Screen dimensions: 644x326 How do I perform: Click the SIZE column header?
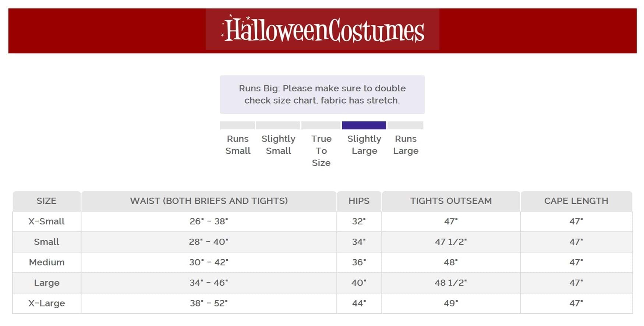click(x=46, y=201)
